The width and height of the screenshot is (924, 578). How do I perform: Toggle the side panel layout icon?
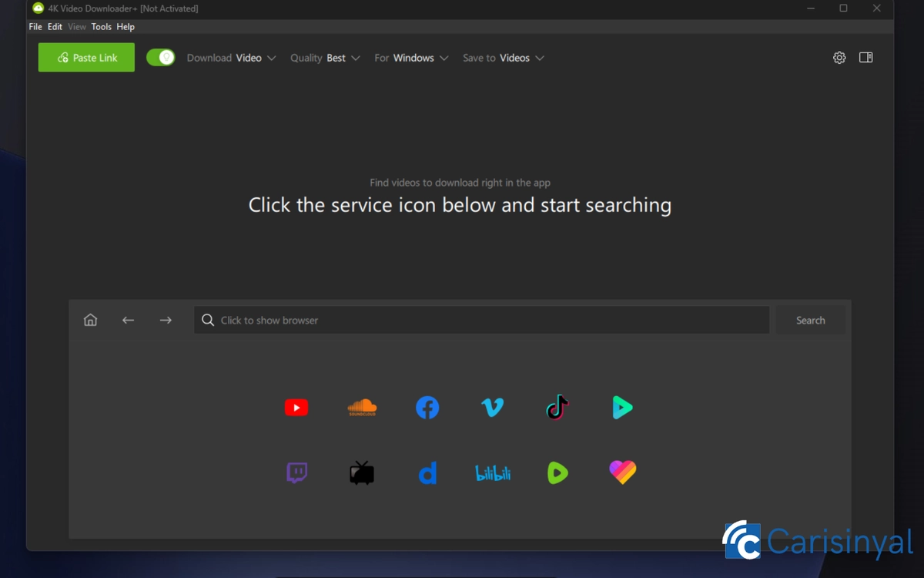(866, 58)
